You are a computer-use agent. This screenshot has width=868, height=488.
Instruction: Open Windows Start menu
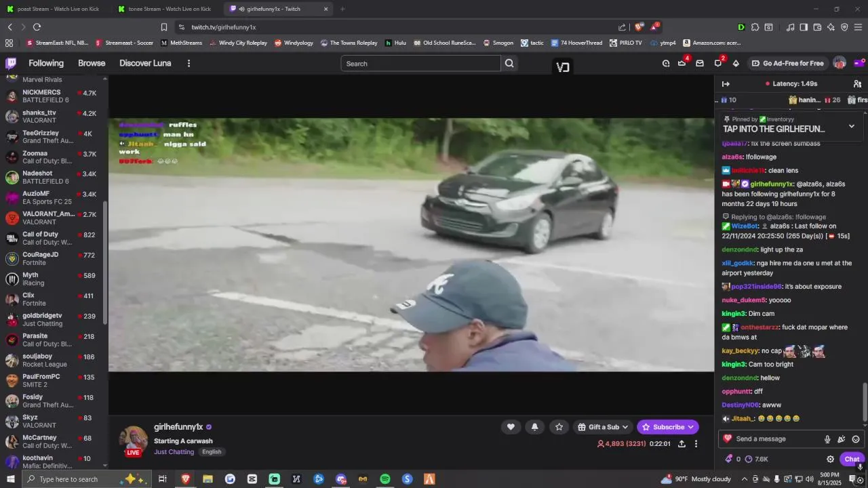click(x=11, y=479)
